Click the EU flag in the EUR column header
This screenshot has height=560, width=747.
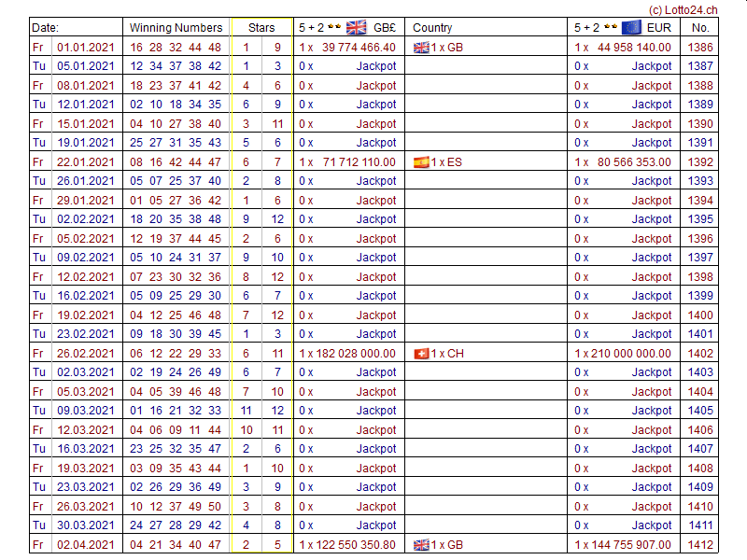tap(631, 27)
